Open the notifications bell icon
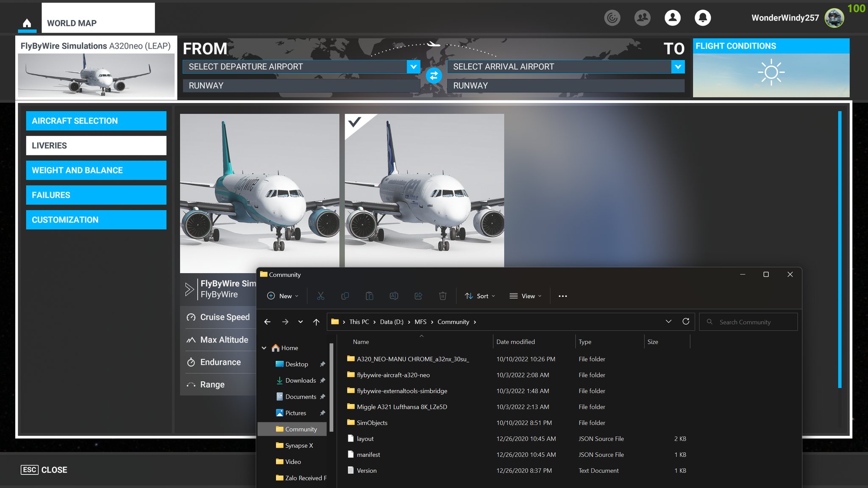868x488 pixels. point(703,18)
